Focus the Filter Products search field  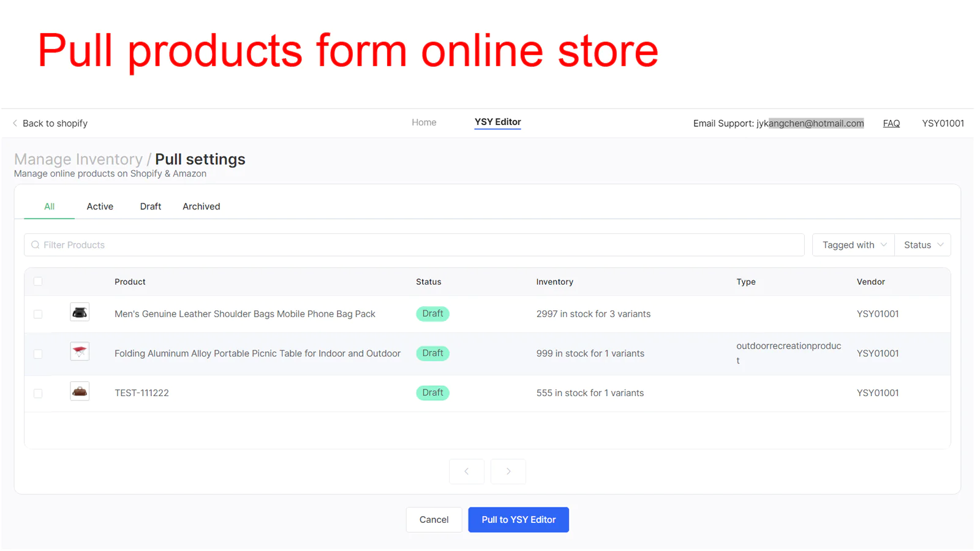417,245
